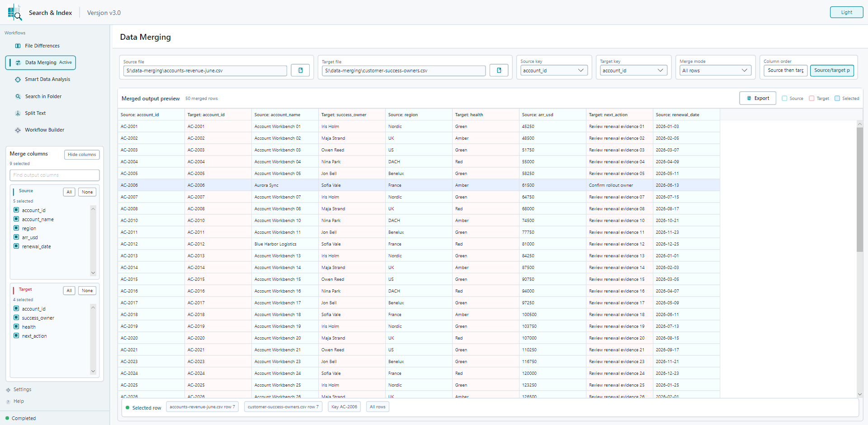Toggle target health column checkbox

(x=16, y=326)
